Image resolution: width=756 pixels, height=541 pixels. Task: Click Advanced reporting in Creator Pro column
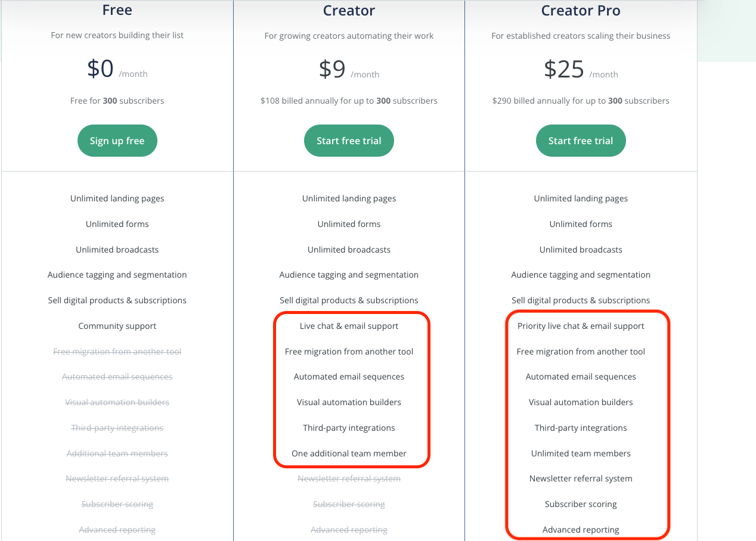[581, 530]
